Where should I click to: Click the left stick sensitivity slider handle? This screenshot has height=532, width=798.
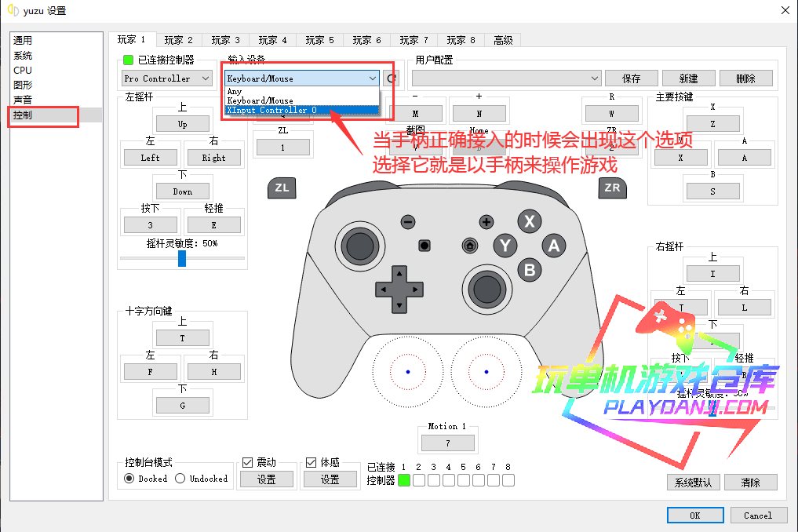coord(182,258)
